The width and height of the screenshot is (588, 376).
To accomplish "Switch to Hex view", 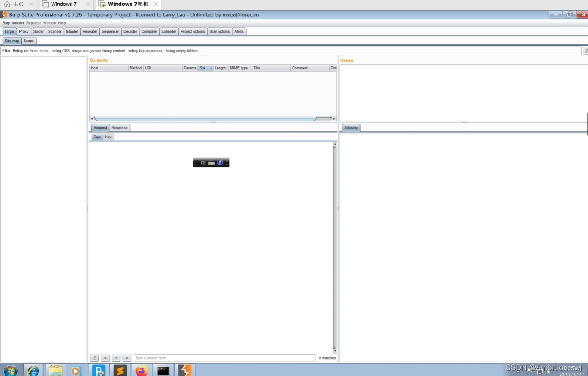I will point(108,137).
